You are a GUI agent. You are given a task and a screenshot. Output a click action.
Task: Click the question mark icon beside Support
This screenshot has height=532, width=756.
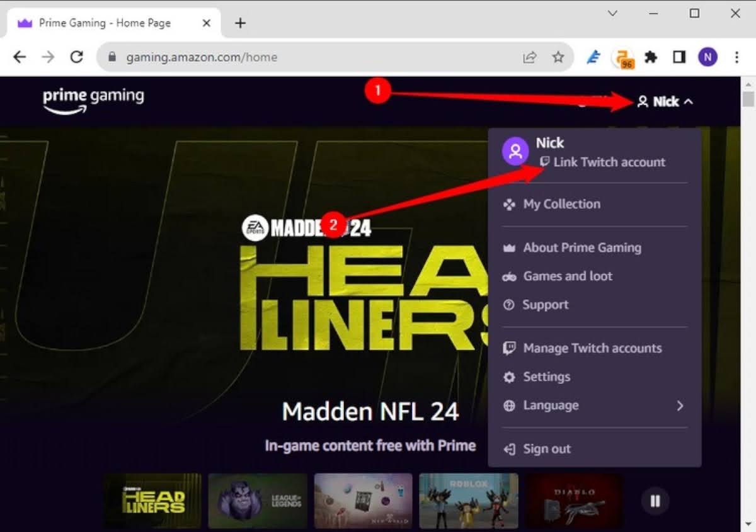pyautogui.click(x=509, y=305)
